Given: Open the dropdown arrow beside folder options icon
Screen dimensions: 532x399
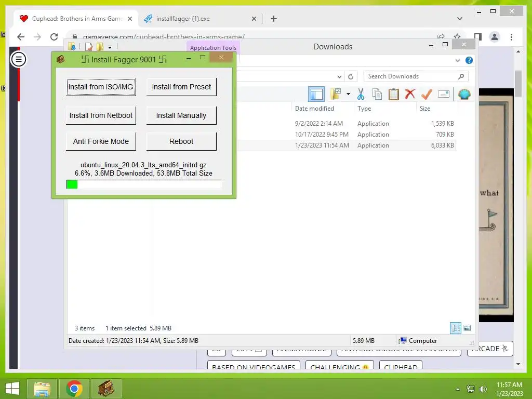Looking at the screenshot, I should coord(348,94).
